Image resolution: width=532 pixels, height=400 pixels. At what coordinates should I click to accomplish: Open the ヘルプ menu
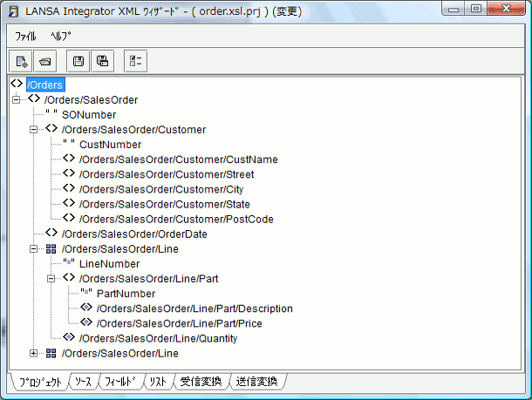click(x=61, y=36)
